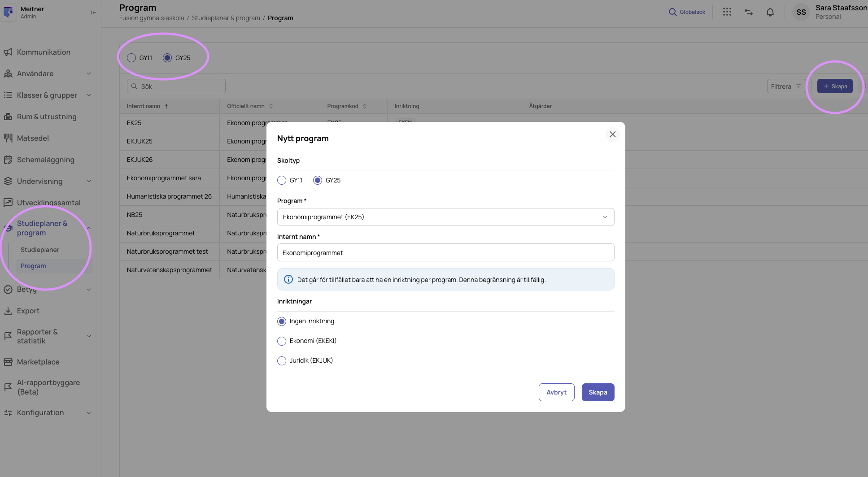Image resolution: width=868 pixels, height=477 pixels.
Task: Select GY11 school type in dialog
Action: coord(282,180)
